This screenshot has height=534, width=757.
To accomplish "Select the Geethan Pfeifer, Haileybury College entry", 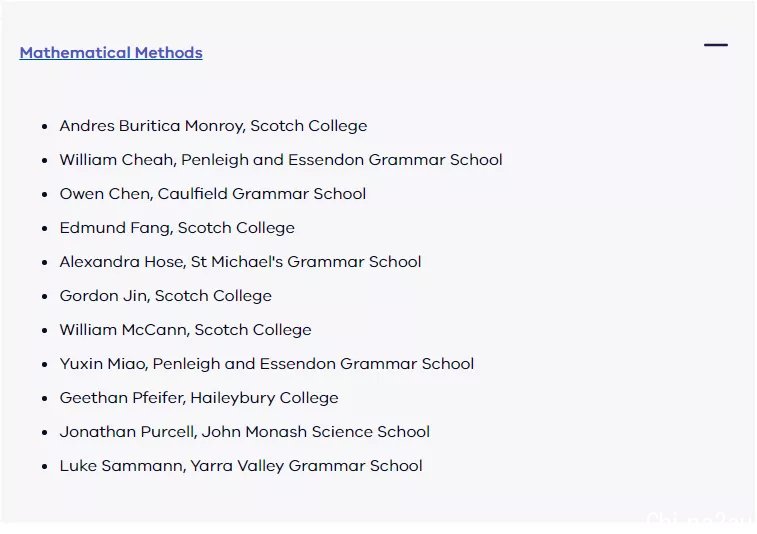I will [199, 398].
